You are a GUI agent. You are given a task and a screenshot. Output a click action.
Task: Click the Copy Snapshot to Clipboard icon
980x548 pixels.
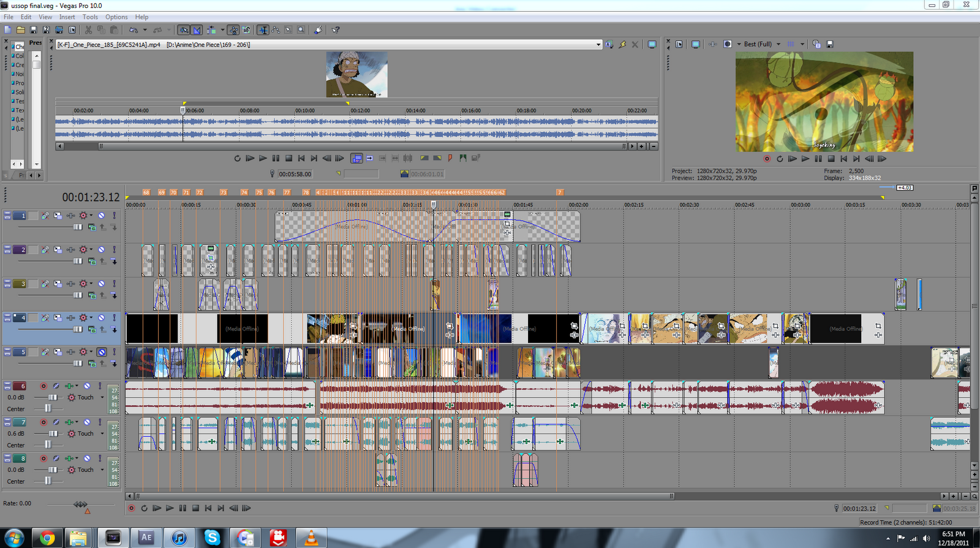click(816, 44)
